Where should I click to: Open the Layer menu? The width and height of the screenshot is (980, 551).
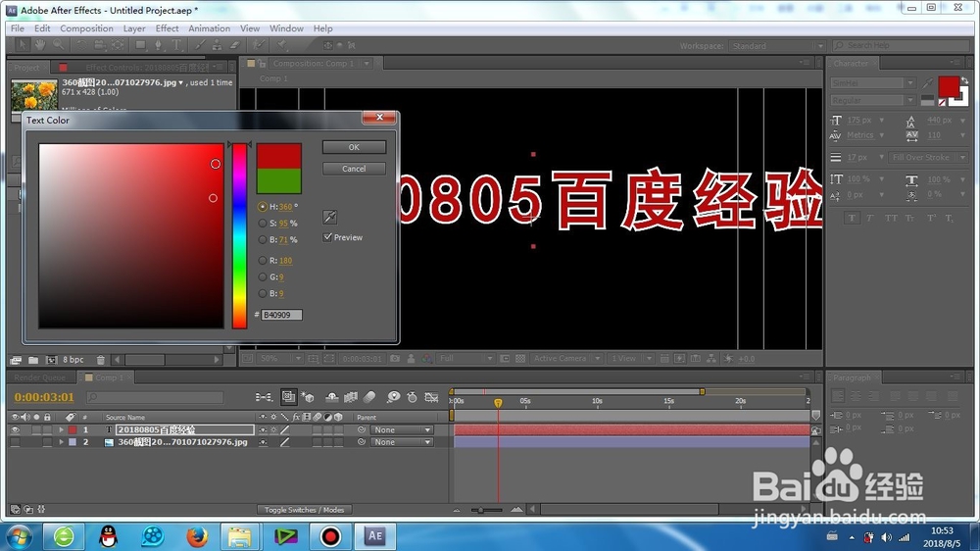point(133,28)
